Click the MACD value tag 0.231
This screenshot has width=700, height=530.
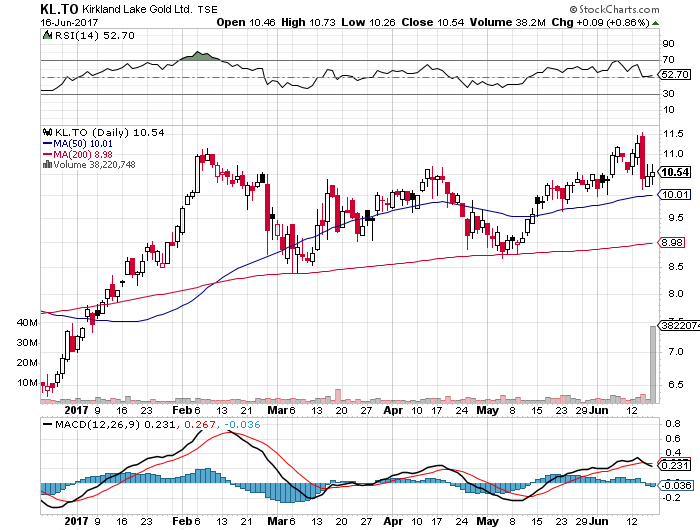coord(675,465)
